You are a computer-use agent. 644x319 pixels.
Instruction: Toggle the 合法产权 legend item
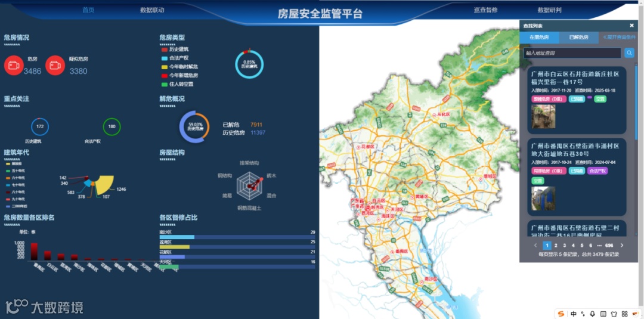click(x=175, y=58)
